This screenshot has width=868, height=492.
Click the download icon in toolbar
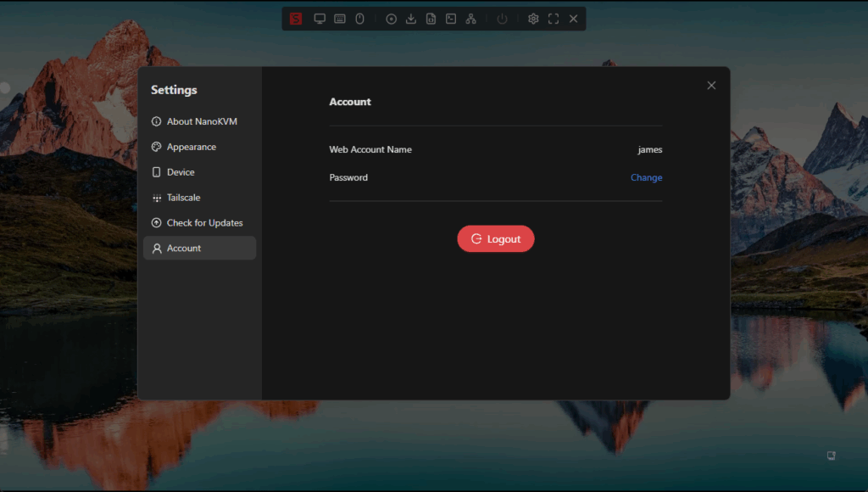click(x=411, y=19)
